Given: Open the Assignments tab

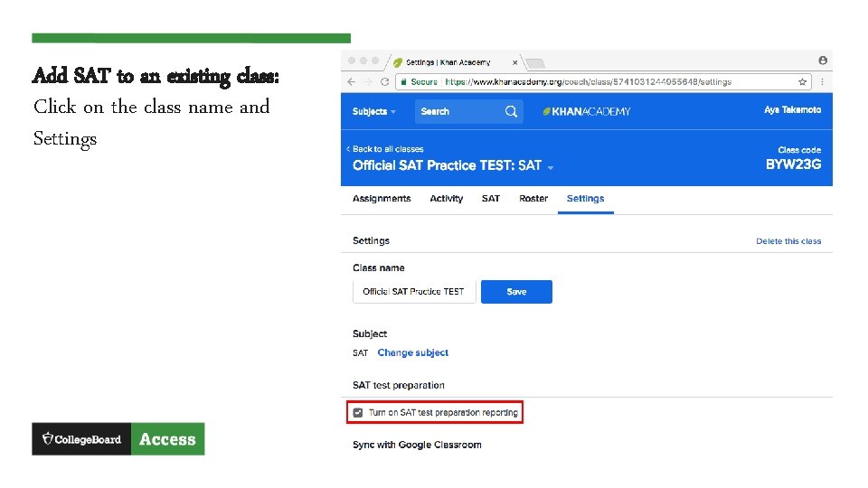Looking at the screenshot, I should [x=382, y=199].
